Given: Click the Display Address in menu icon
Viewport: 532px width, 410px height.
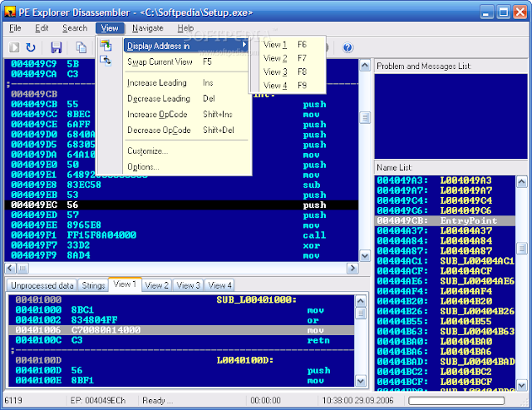Looking at the screenshot, I should (106, 45).
